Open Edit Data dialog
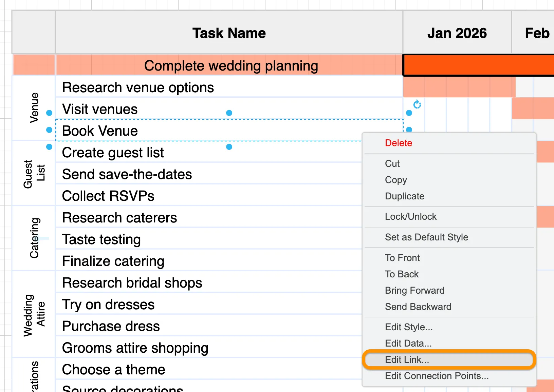 pos(408,344)
